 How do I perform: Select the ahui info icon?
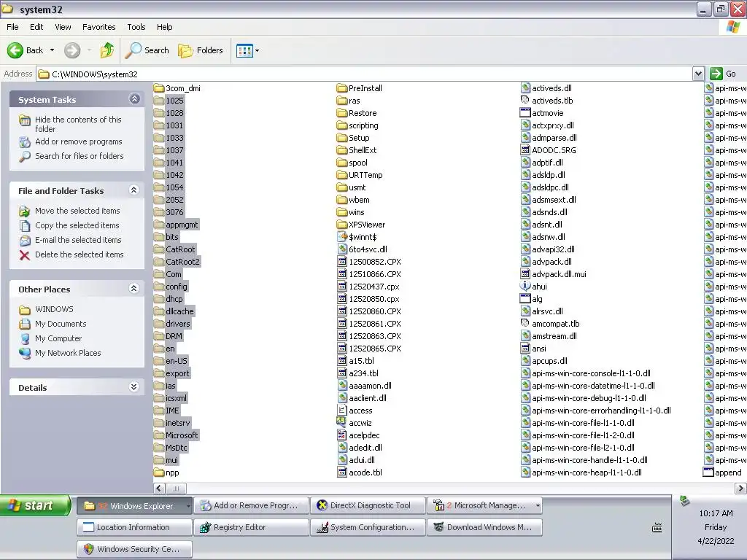(x=525, y=286)
